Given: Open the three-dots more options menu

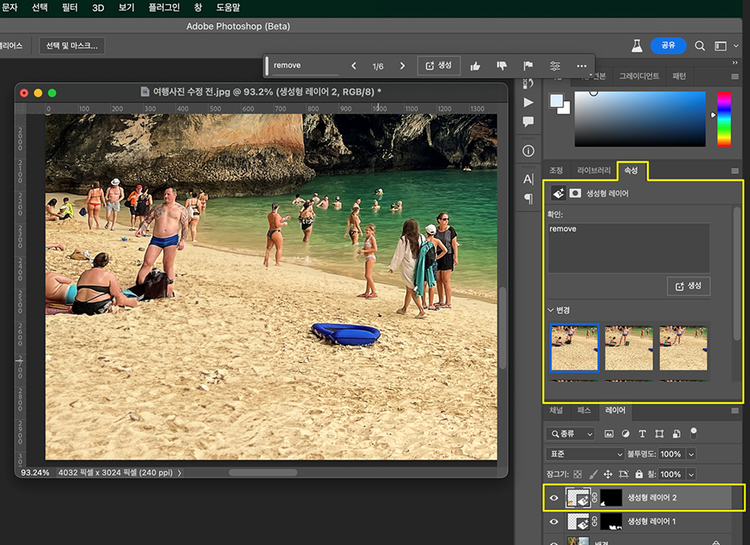Looking at the screenshot, I should point(582,66).
